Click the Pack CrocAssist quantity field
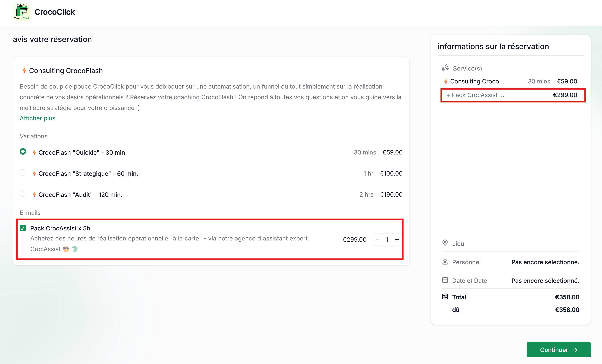602x364 pixels. click(387, 240)
